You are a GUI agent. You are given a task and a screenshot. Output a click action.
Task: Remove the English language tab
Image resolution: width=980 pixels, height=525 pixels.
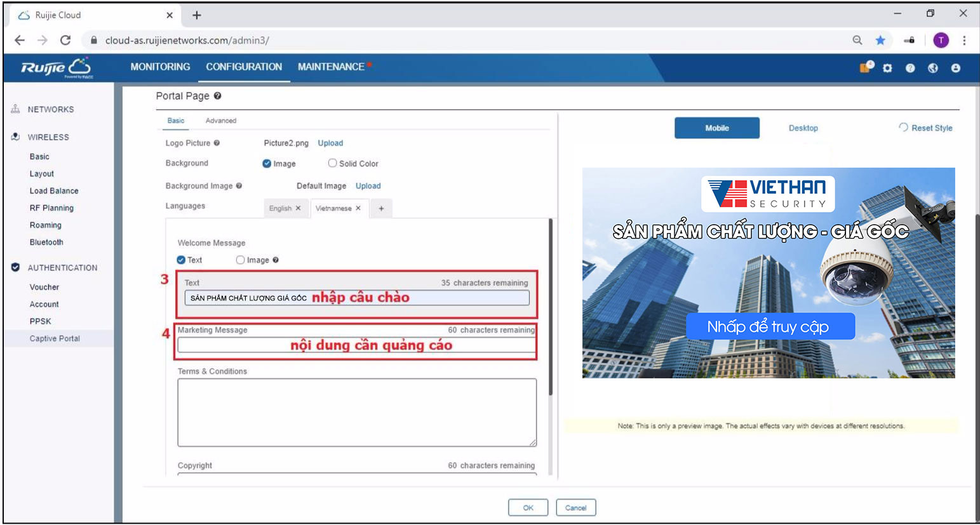(x=298, y=208)
